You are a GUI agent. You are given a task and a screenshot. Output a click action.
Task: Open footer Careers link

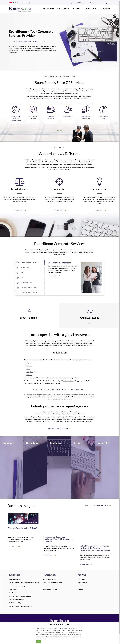[80, 589]
